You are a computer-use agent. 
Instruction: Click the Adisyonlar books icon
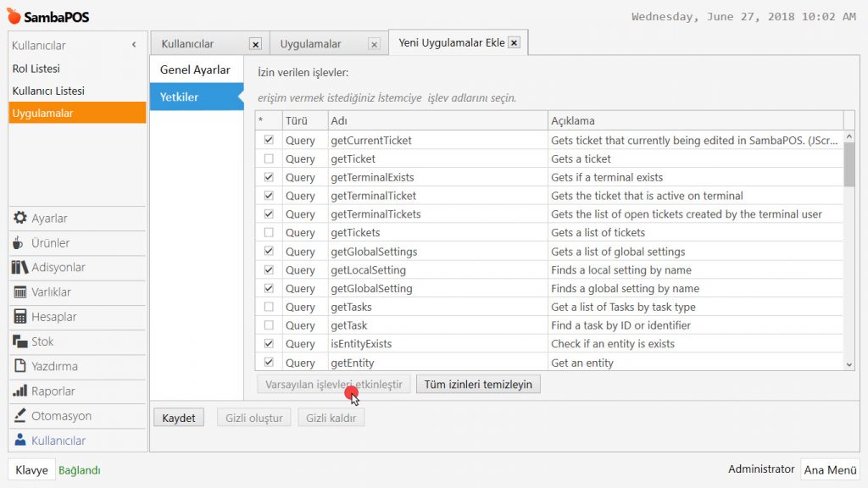pos(19,268)
